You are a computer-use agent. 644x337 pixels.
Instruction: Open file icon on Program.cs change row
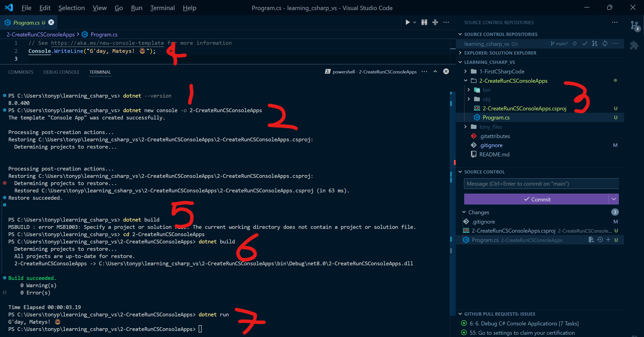click(x=591, y=240)
